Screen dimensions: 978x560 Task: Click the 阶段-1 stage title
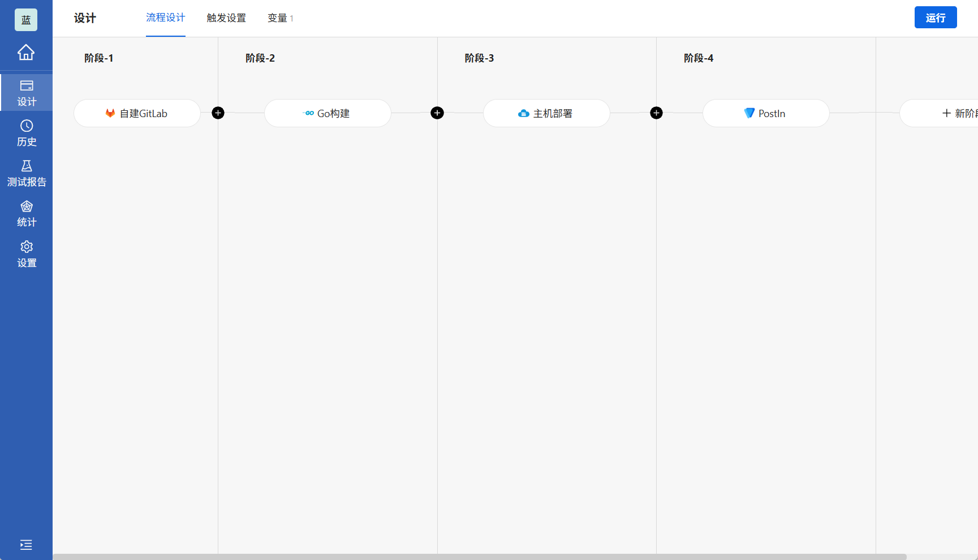click(x=99, y=58)
